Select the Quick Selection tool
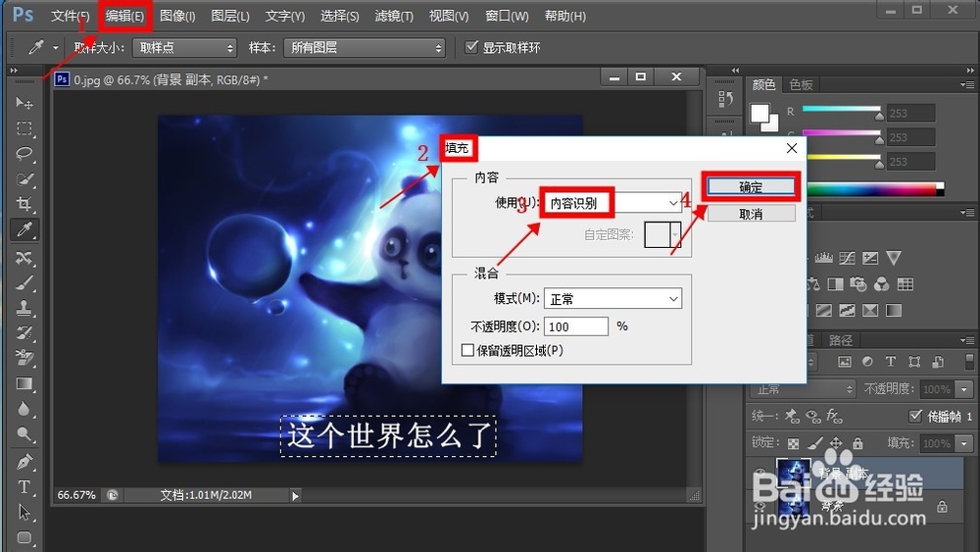 point(24,178)
